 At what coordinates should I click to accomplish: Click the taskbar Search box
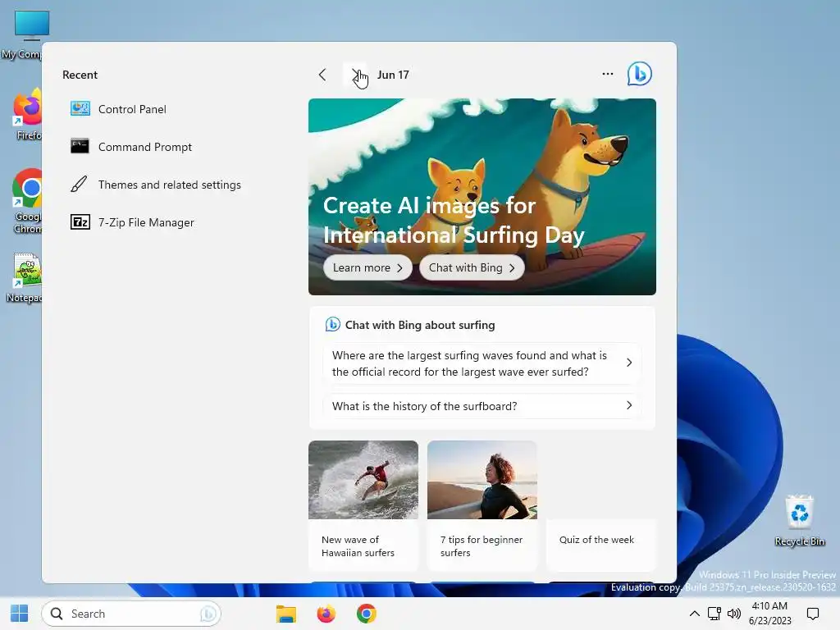click(x=131, y=614)
